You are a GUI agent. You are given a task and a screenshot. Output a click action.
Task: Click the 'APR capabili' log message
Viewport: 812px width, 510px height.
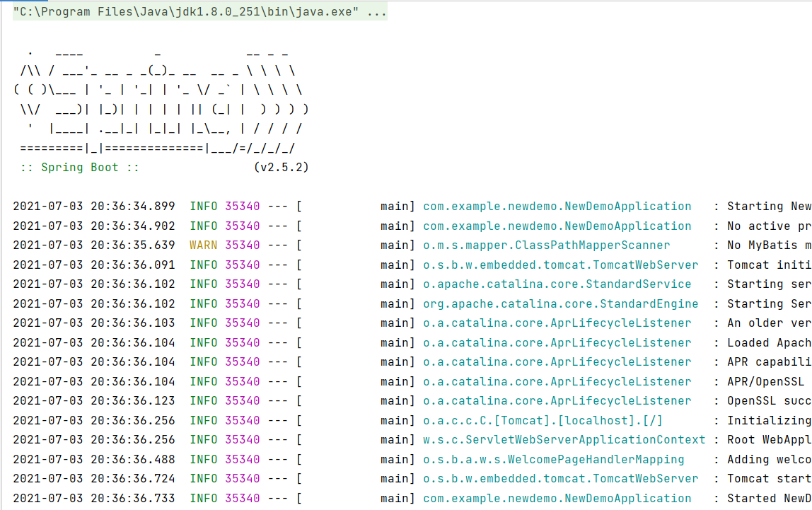[769, 361]
